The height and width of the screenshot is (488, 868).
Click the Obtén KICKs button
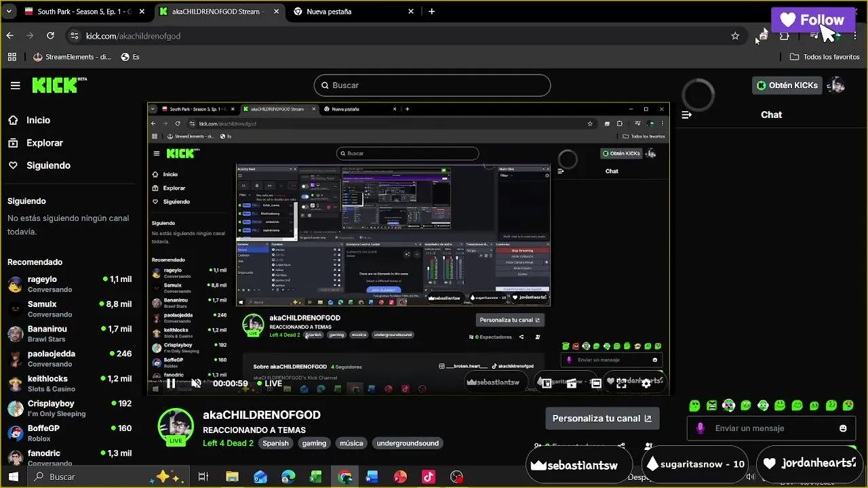pyautogui.click(x=787, y=85)
